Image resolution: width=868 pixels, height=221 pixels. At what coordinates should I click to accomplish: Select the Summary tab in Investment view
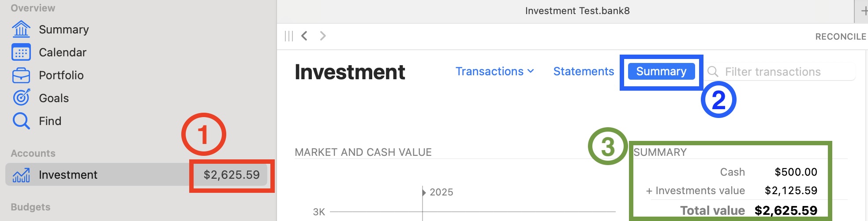click(661, 71)
